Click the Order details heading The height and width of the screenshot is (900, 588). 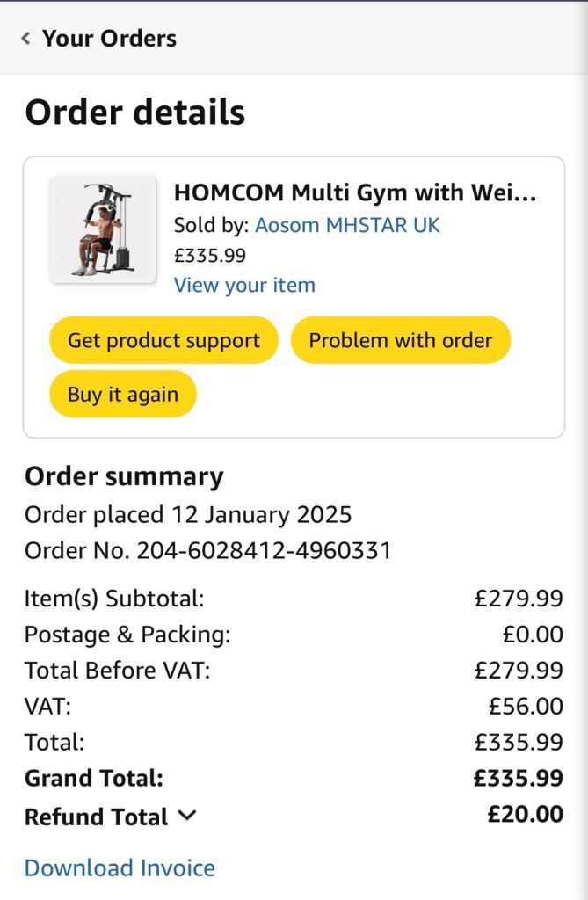[135, 112]
